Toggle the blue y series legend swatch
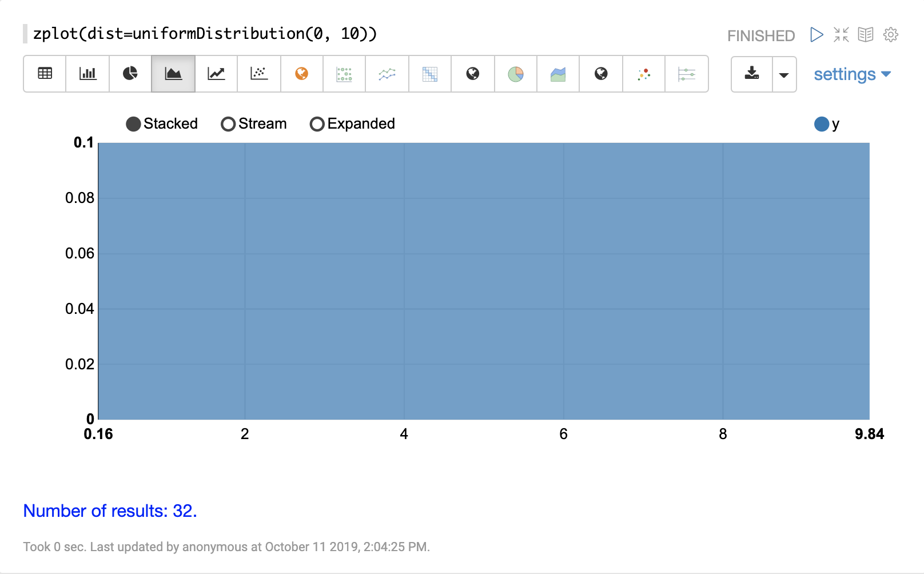The image size is (924, 574). tap(822, 124)
